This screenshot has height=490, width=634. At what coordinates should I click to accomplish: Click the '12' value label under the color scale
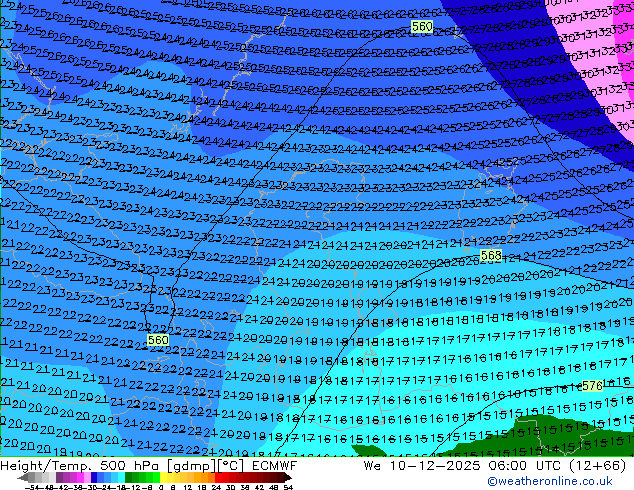point(187,488)
